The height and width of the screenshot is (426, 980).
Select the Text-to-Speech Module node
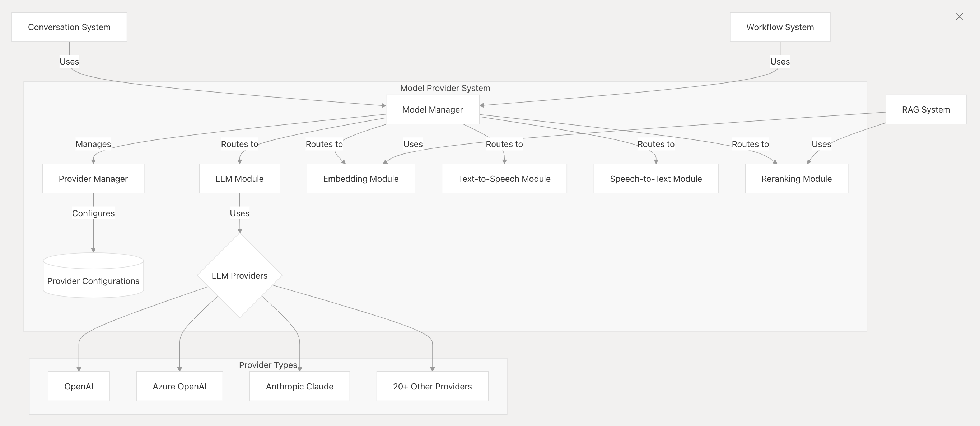(x=504, y=179)
